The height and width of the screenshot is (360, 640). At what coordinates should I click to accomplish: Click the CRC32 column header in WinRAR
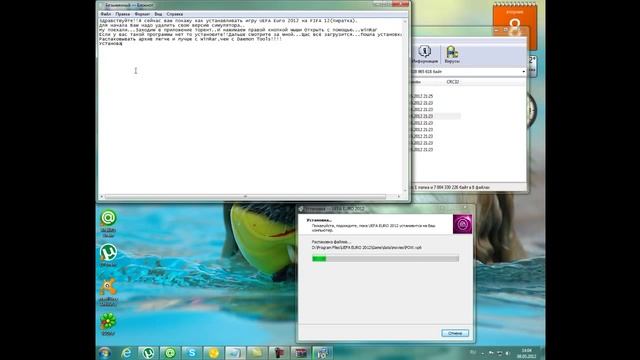pos(453,82)
